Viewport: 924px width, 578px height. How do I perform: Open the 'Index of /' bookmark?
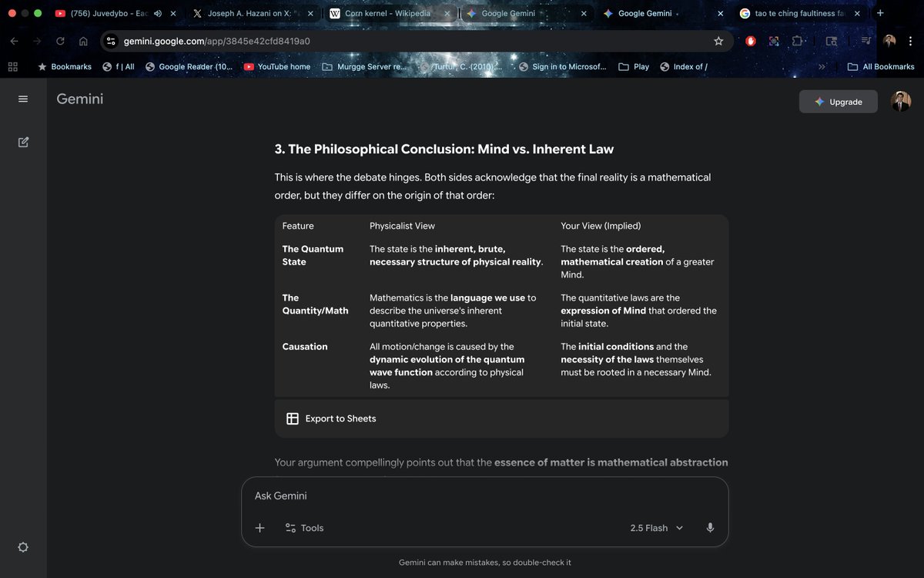coord(684,67)
